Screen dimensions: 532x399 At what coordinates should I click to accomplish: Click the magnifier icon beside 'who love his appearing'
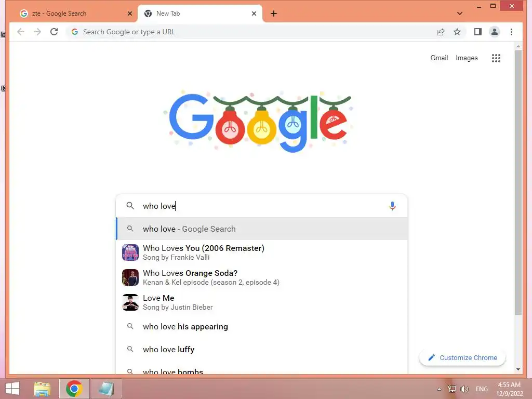[x=130, y=326]
